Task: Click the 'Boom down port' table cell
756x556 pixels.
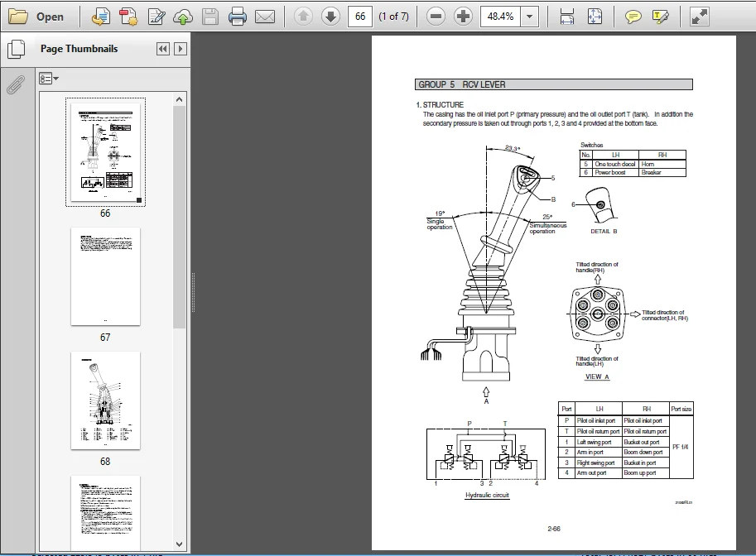Action: (x=645, y=453)
